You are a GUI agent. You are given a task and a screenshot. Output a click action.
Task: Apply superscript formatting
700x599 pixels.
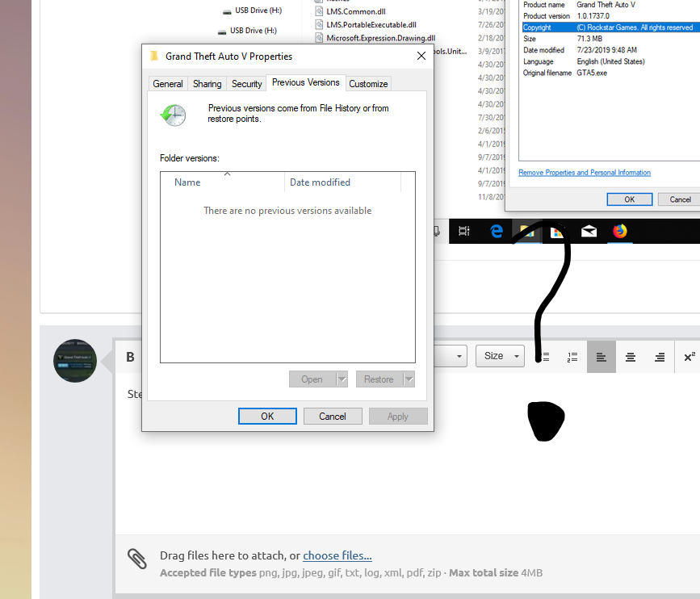point(690,357)
